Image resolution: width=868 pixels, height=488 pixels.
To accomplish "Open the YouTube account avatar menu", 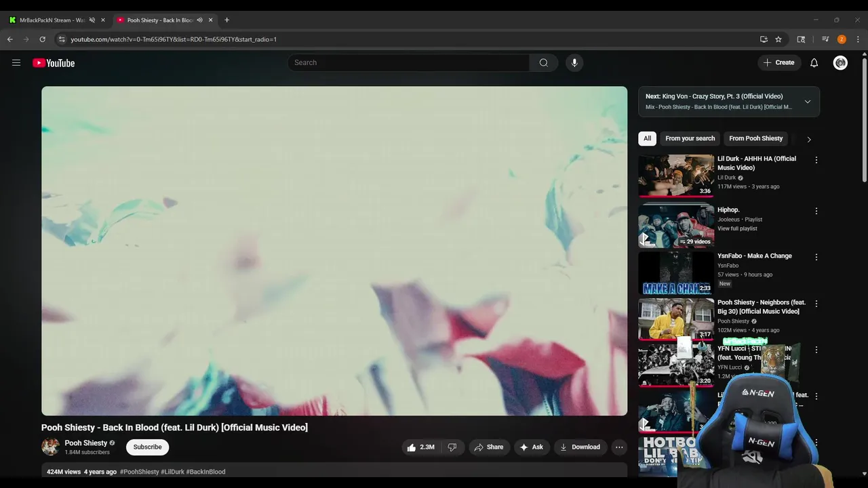I will point(840,63).
